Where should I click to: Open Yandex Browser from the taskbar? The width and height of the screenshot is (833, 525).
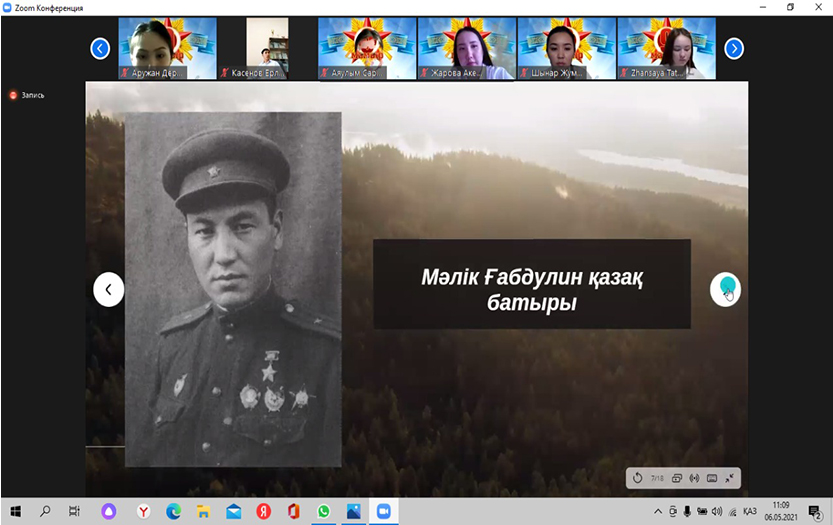pos(143,511)
